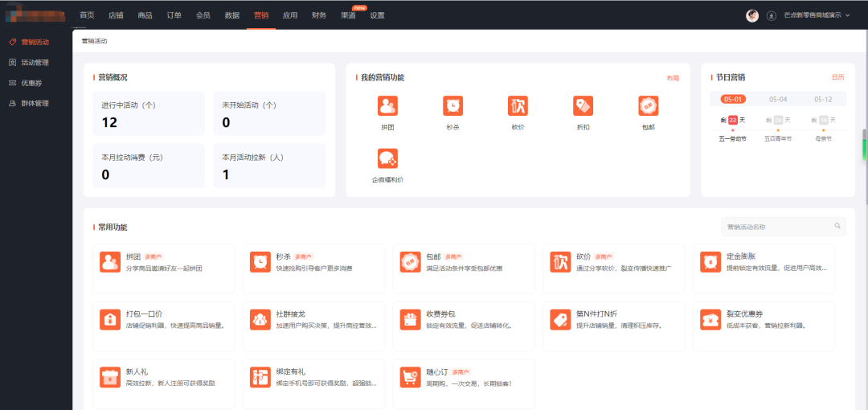
Task: Open the 会员 top menu
Action: [x=203, y=15]
